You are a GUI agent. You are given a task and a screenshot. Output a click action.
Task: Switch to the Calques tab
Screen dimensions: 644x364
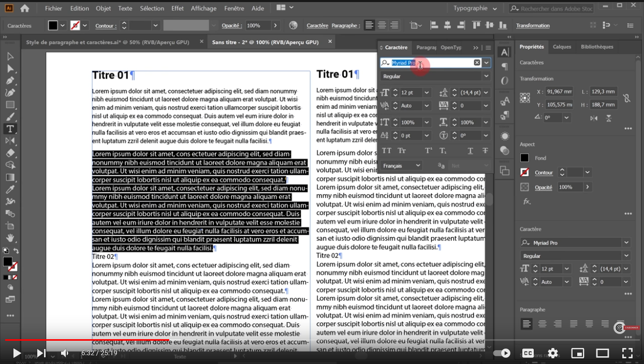pyautogui.click(x=562, y=47)
